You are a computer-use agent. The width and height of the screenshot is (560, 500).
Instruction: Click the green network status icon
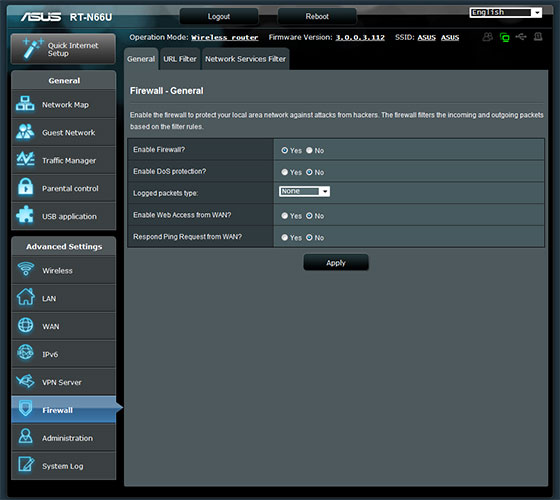pos(505,37)
